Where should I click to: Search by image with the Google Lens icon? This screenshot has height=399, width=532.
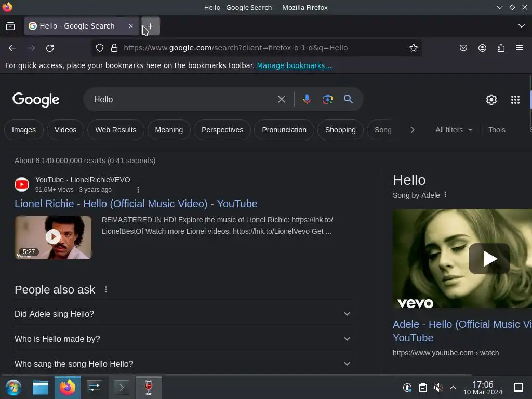point(327,99)
